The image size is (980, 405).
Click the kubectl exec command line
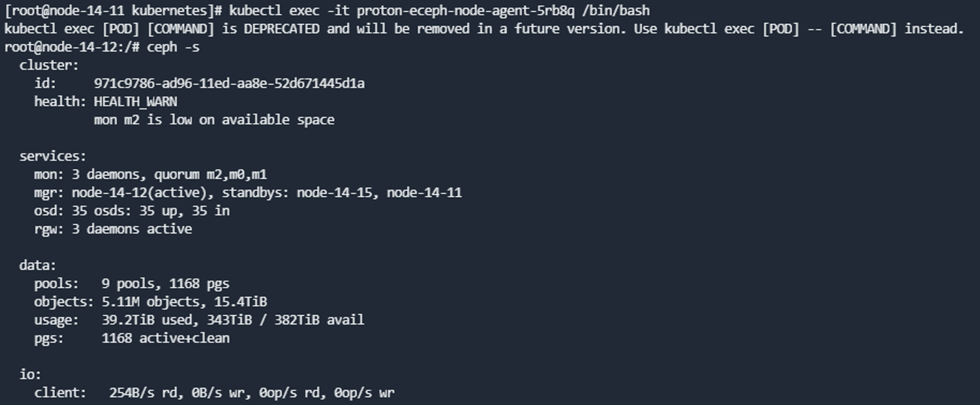(327, 11)
